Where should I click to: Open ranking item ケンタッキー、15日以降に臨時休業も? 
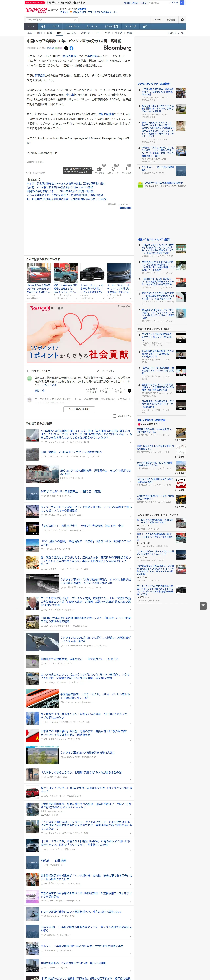tap(158, 169)
